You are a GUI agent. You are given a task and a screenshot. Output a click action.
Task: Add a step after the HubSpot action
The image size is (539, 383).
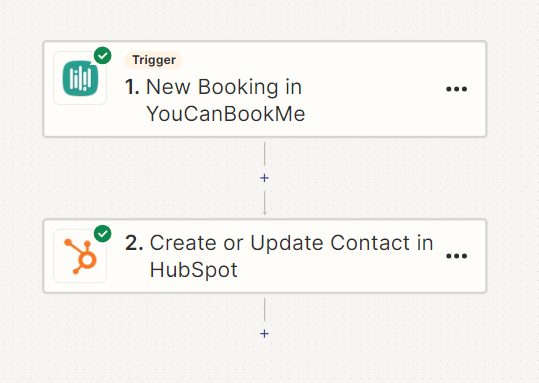coord(264,333)
